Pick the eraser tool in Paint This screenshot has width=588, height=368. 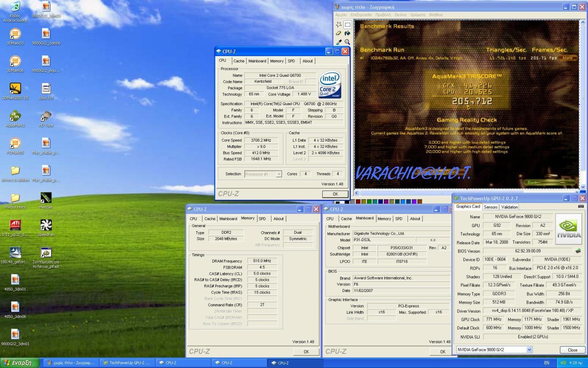338,33
